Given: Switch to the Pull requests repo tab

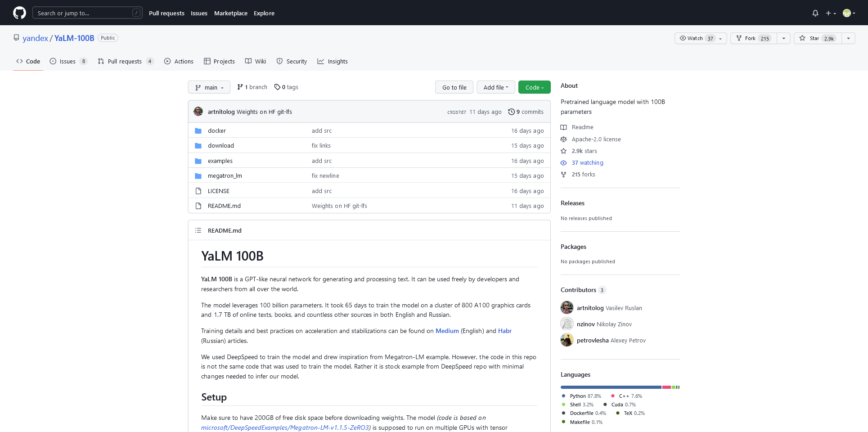Looking at the screenshot, I should 126,61.
